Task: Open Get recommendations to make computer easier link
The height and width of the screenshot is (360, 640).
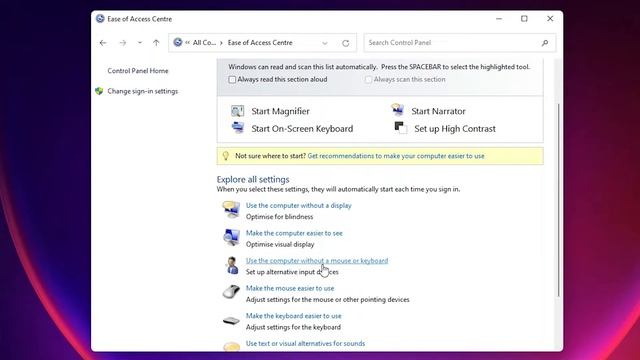Action: pos(396,156)
